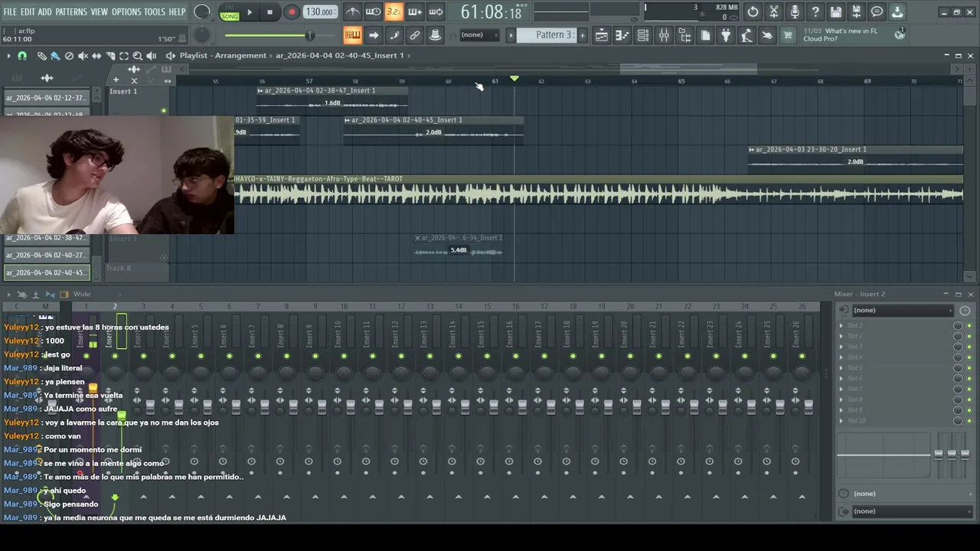Switch to SONG mode
The image size is (980, 551).
[x=229, y=15]
